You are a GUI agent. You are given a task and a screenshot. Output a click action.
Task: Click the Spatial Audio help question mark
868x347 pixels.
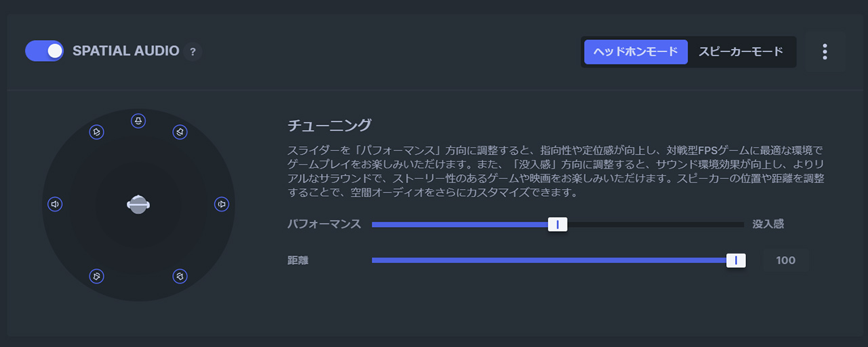pyautogui.click(x=193, y=52)
